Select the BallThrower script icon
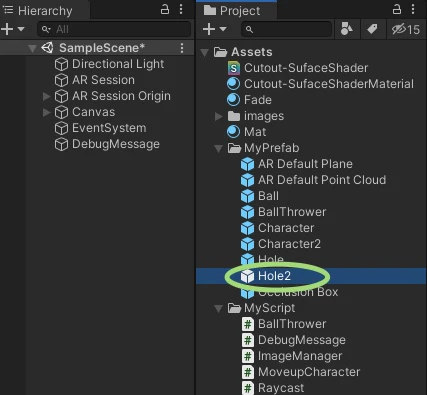 [248, 324]
